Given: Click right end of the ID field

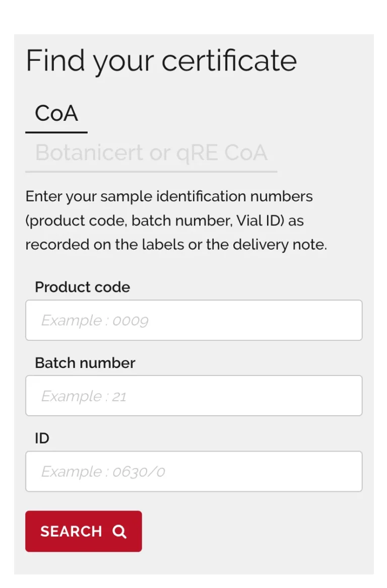Looking at the screenshot, I should point(348,471).
